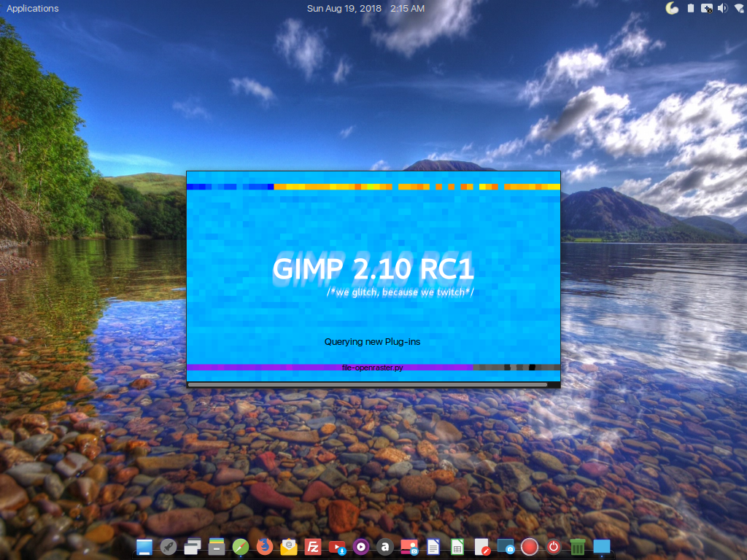Open the battery power indicator
This screenshot has width=747, height=560.
click(690, 8)
